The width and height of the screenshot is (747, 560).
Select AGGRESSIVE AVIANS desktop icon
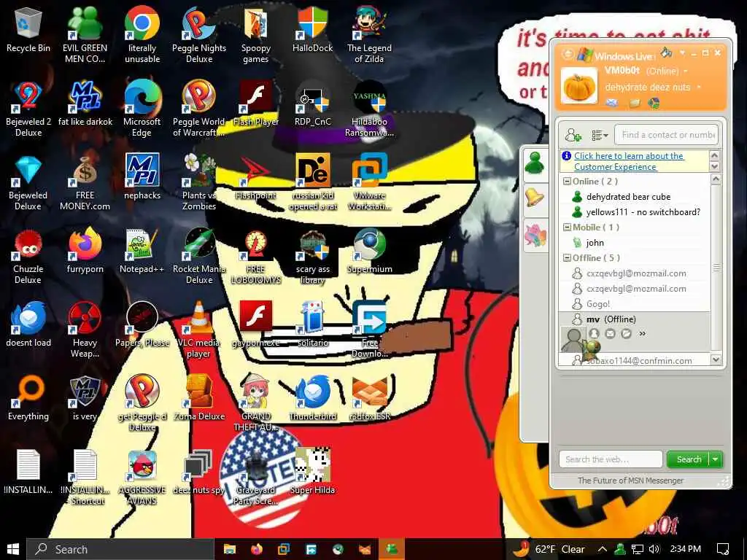pos(142,477)
